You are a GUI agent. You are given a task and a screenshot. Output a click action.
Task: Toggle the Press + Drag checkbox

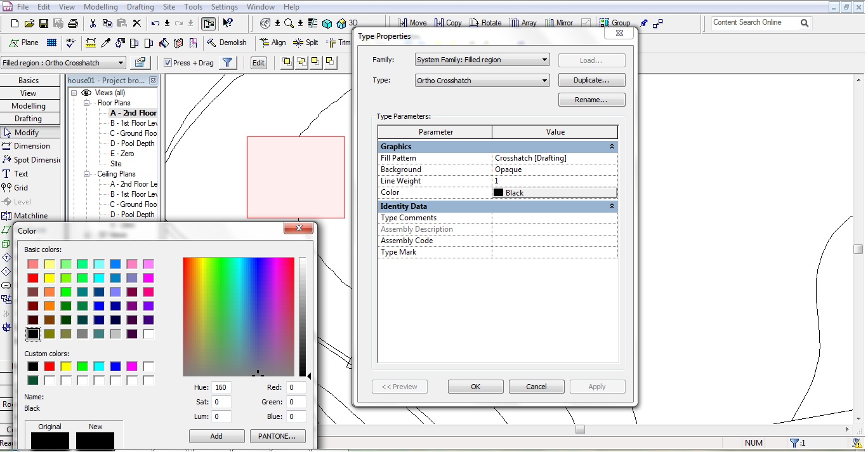point(168,63)
